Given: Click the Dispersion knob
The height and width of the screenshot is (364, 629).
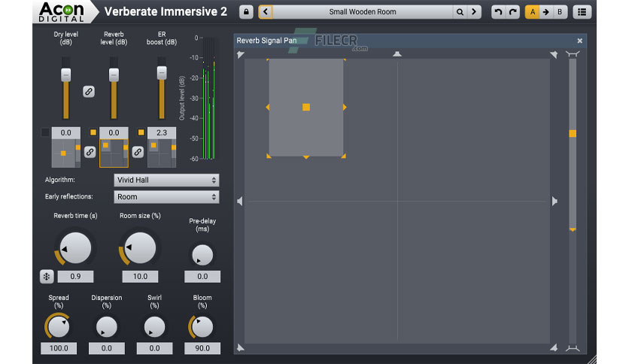Looking at the screenshot, I should coord(106,326).
